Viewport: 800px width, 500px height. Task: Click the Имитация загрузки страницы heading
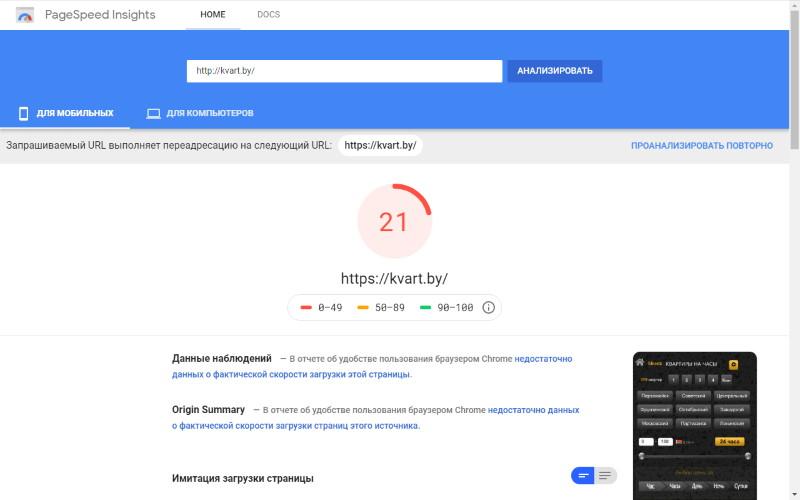pos(243,479)
